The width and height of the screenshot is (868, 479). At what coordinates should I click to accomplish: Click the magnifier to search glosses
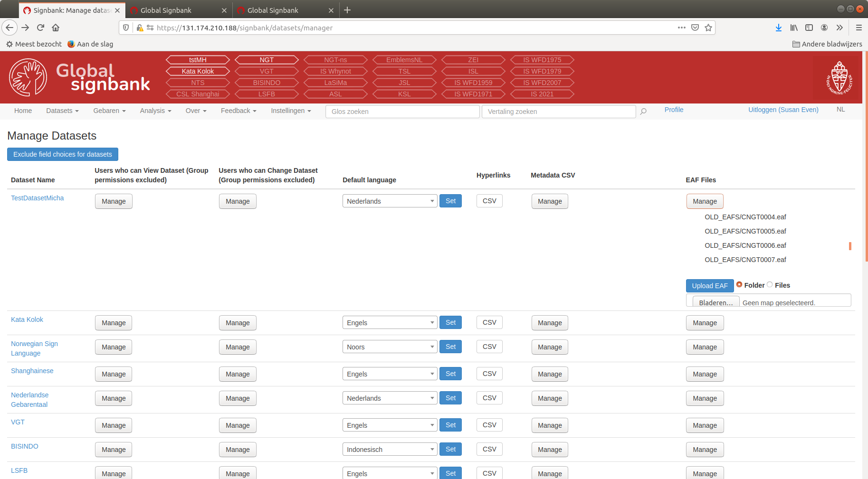pyautogui.click(x=643, y=112)
